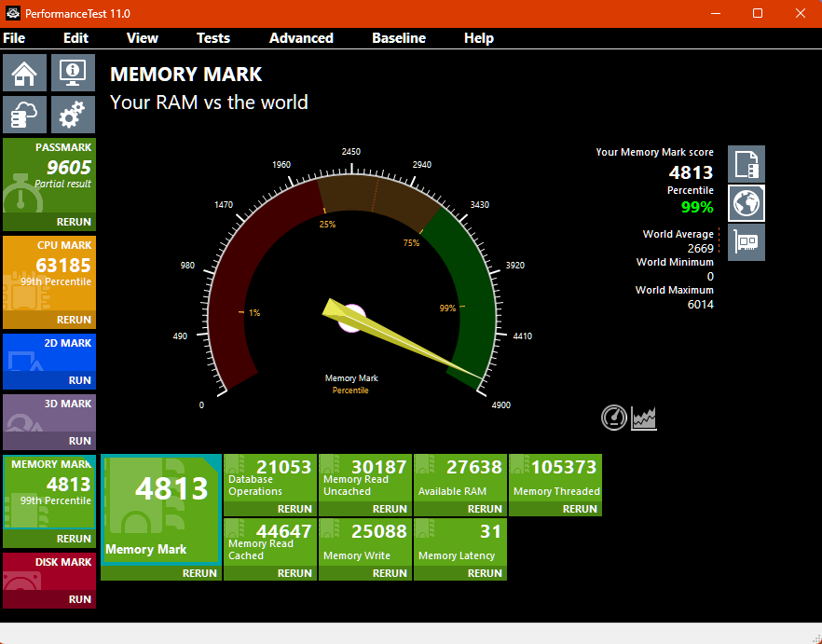The height and width of the screenshot is (644, 822).
Task: Maximize the PerformanceTest window
Action: click(x=758, y=13)
